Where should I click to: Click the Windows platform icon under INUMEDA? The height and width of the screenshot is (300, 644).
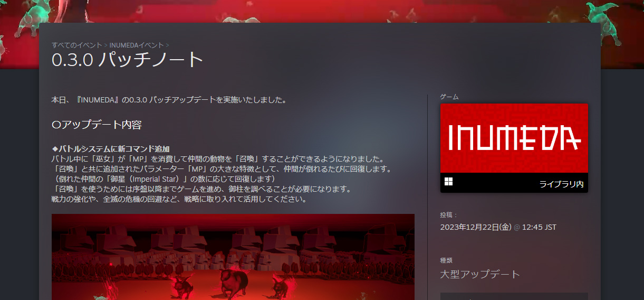449,182
